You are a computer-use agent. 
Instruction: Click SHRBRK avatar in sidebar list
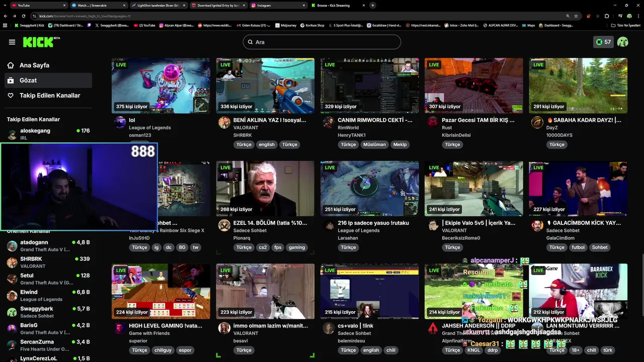pyautogui.click(x=12, y=262)
